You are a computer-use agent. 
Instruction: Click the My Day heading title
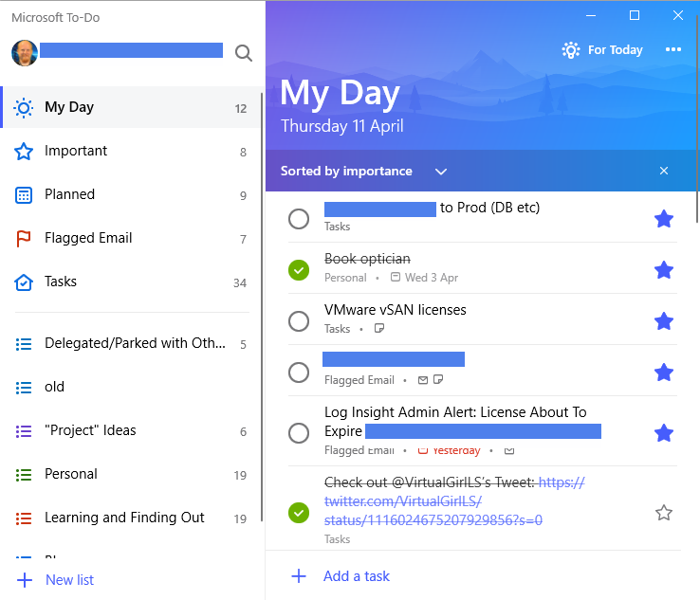[340, 93]
